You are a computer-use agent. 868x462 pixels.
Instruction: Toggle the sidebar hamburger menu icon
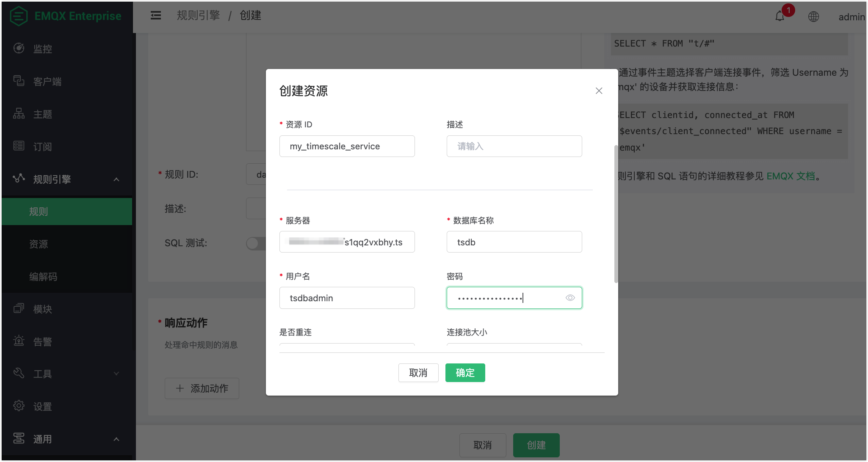click(156, 16)
